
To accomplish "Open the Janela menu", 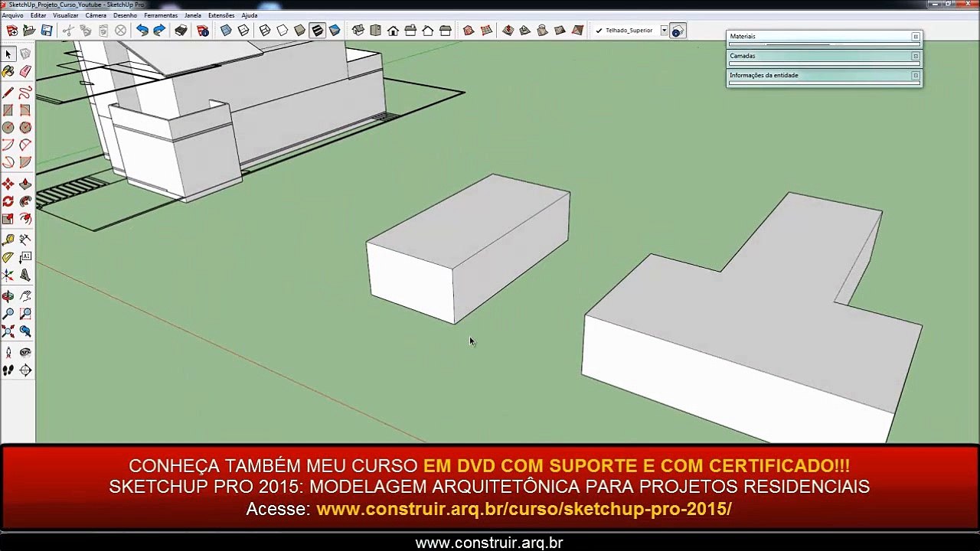I will [193, 15].
